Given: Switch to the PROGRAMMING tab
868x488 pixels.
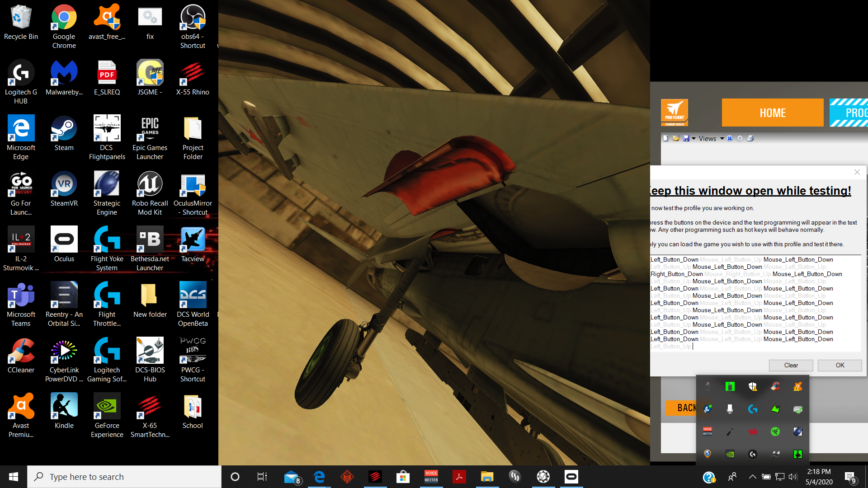Looking at the screenshot, I should (849, 113).
